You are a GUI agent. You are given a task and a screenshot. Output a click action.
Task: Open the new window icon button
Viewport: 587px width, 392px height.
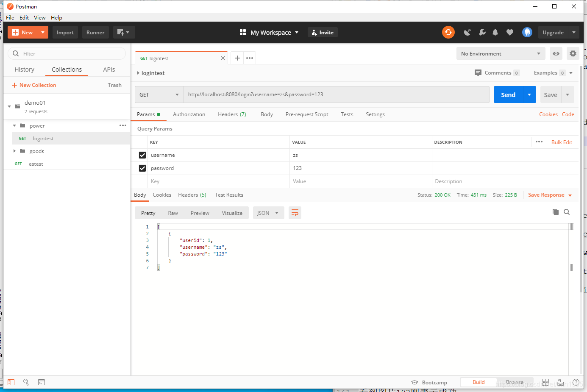[124, 32]
